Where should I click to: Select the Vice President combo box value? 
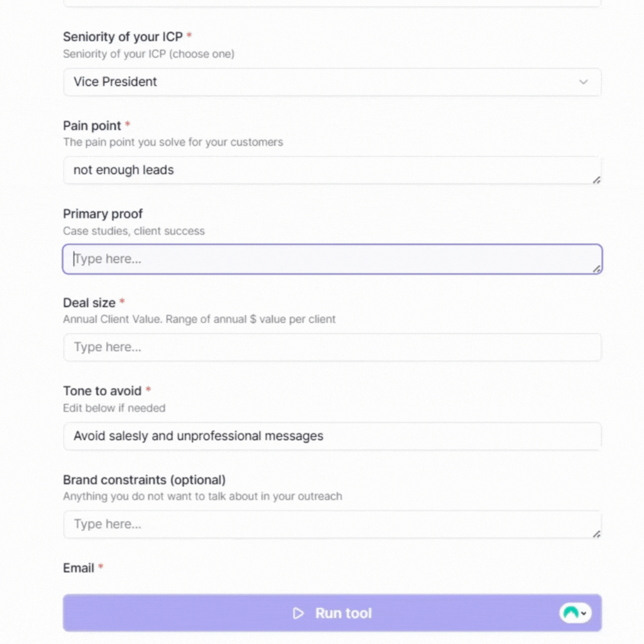(332, 82)
